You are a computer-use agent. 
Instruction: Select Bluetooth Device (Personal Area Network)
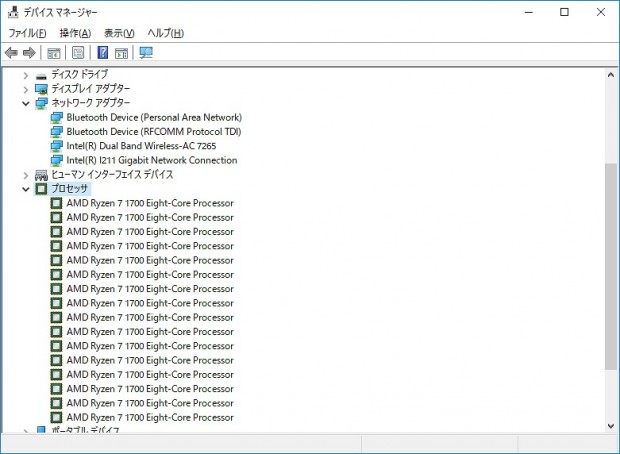tap(154, 117)
